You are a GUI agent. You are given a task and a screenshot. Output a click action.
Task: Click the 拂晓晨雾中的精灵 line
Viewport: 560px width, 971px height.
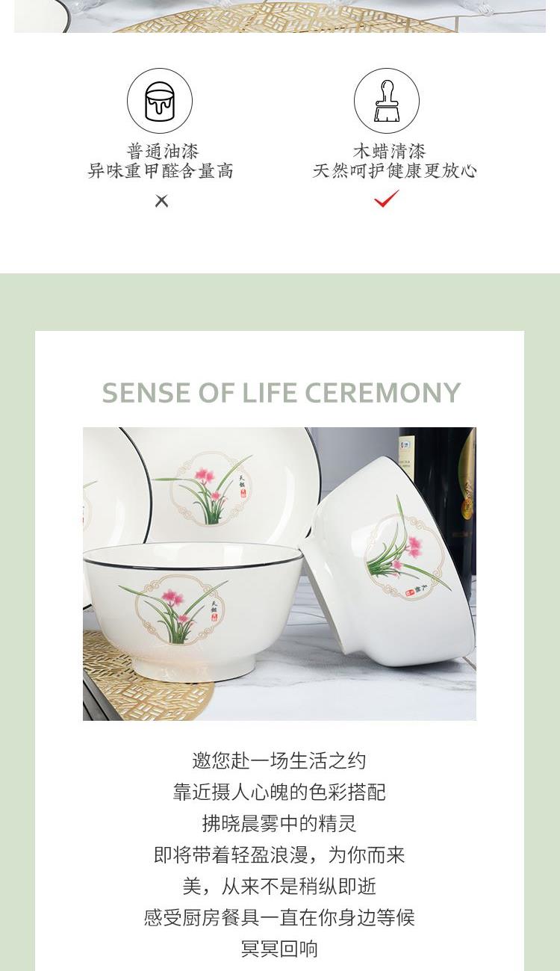pyautogui.click(x=279, y=824)
